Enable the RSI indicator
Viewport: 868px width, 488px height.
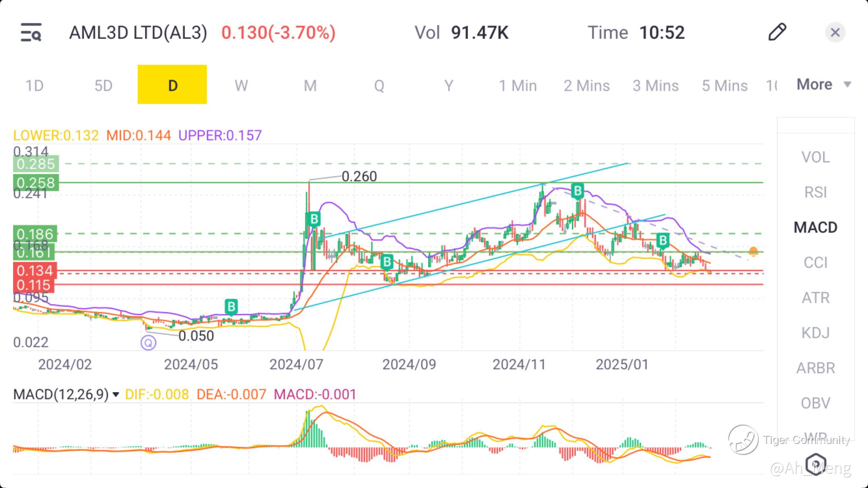click(x=815, y=192)
